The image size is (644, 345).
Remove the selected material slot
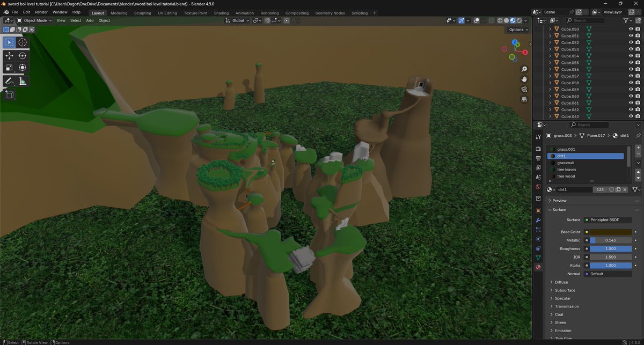click(638, 154)
